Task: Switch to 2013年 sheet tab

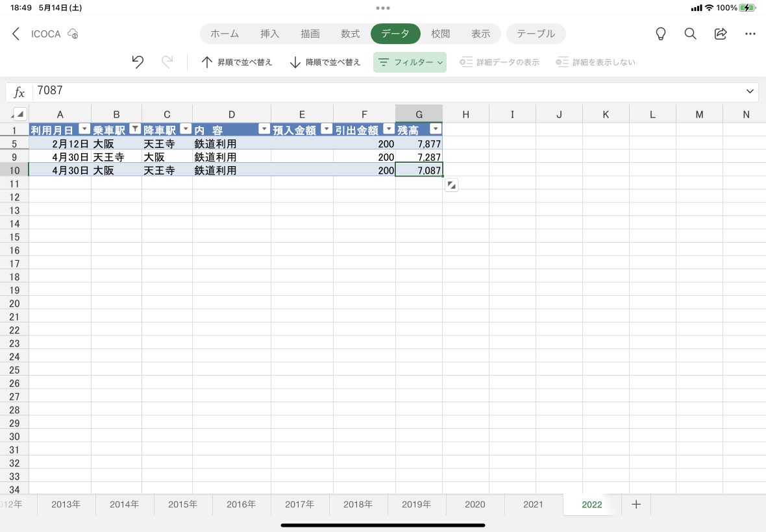Action: (66, 504)
